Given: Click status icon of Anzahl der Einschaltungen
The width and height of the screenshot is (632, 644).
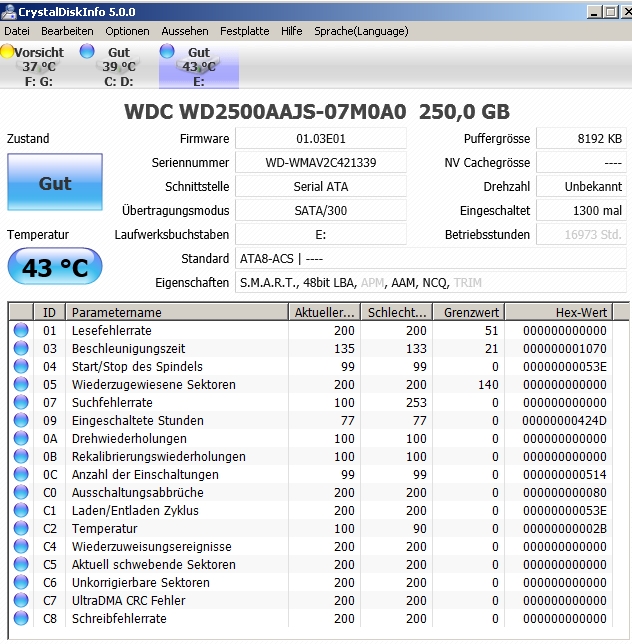Looking at the screenshot, I should pyautogui.click(x=21, y=474).
